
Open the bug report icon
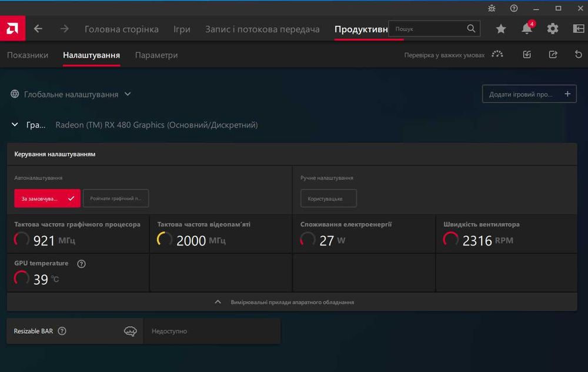pyautogui.click(x=492, y=8)
